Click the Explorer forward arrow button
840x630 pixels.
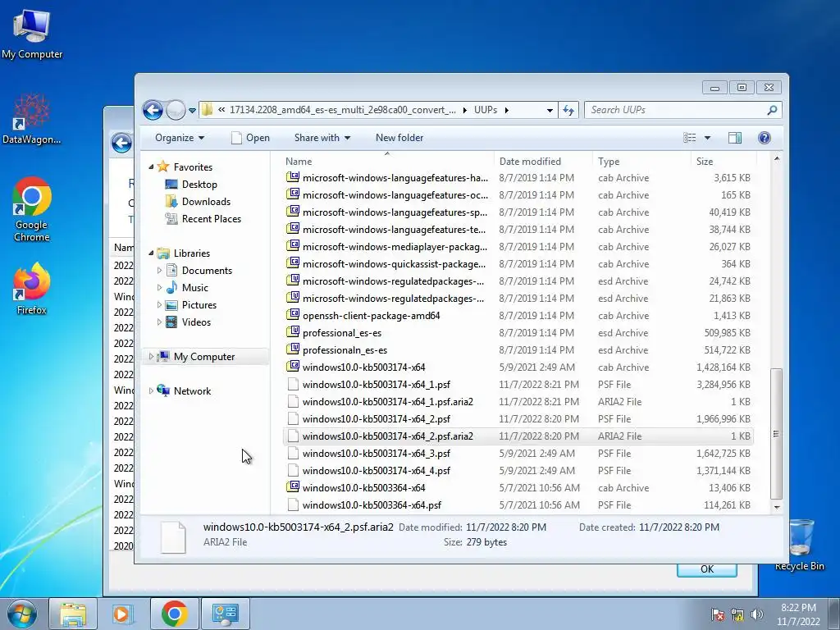tap(176, 111)
